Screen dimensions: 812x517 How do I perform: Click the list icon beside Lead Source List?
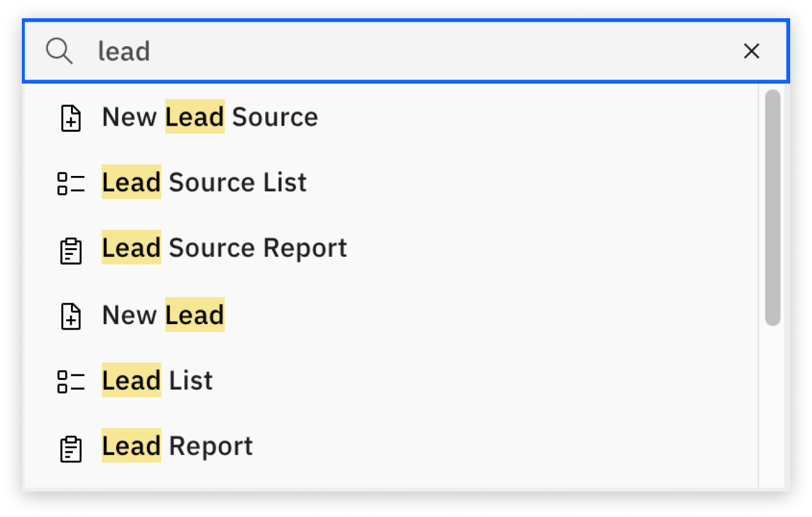[x=71, y=183]
